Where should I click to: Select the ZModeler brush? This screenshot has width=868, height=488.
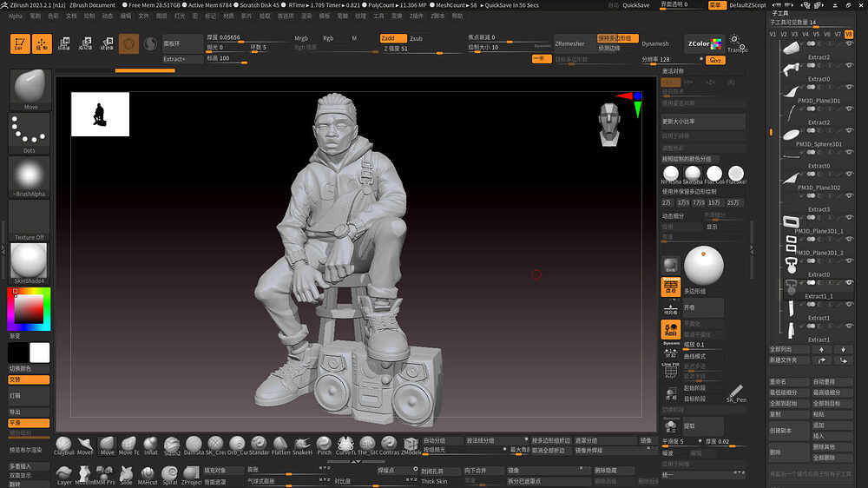tap(411, 445)
